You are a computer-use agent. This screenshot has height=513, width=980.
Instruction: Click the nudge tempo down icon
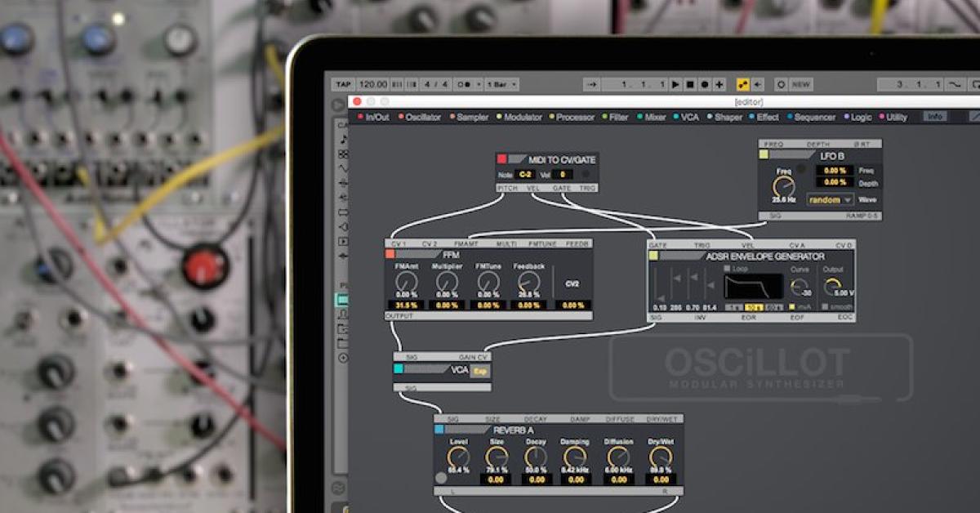[397, 84]
